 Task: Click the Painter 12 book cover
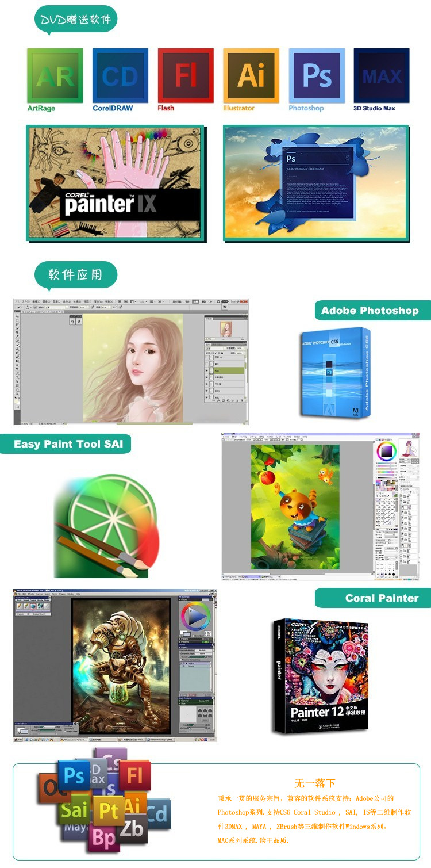pyautogui.click(x=321, y=676)
